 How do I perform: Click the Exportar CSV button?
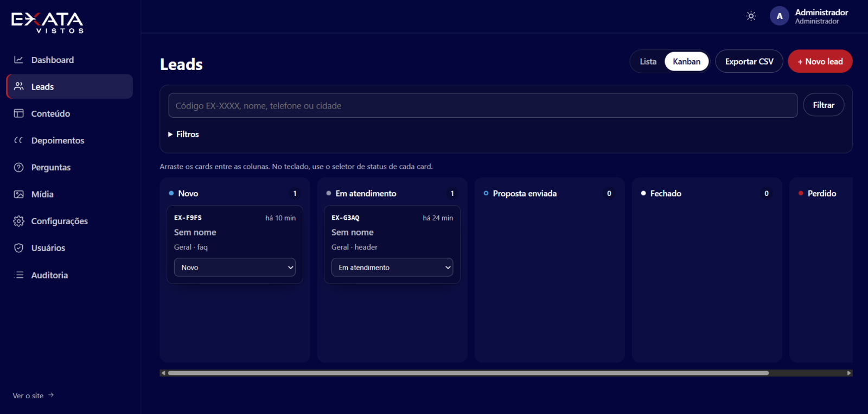(749, 61)
